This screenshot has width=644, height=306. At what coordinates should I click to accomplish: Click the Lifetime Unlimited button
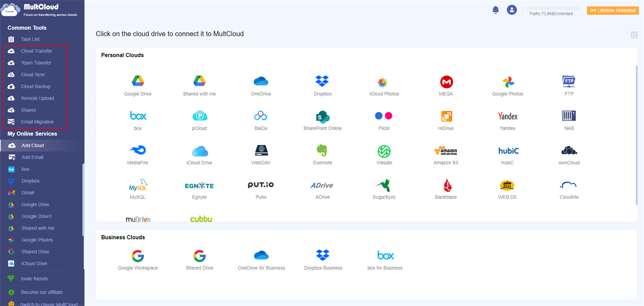point(612,10)
